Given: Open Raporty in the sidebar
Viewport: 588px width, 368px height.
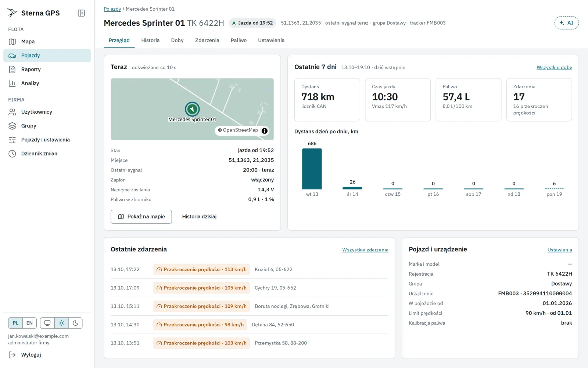Looking at the screenshot, I should point(47,69).
